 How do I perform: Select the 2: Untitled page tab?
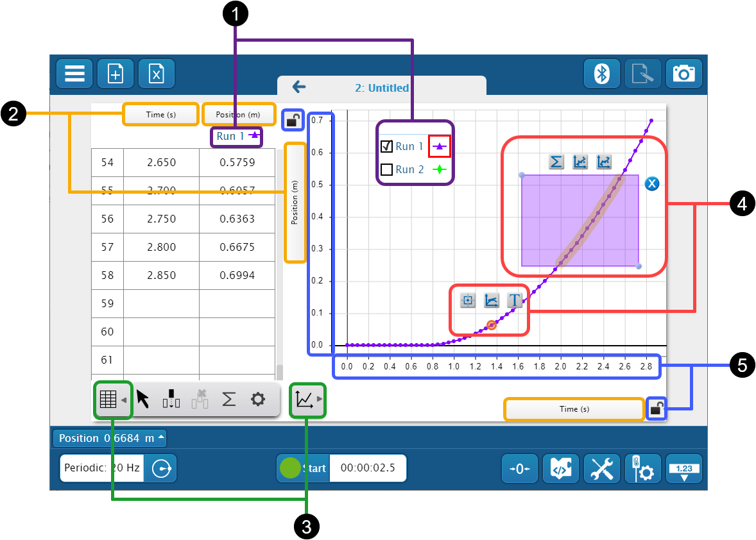pos(382,88)
